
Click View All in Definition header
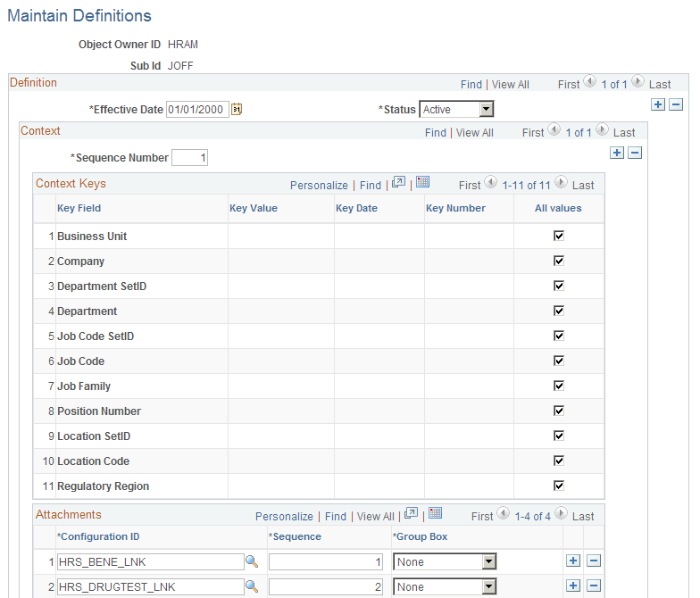[511, 85]
